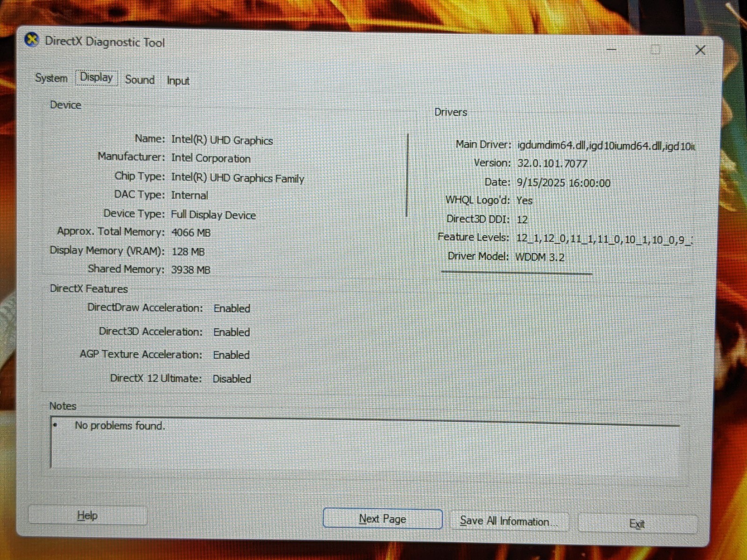Image resolution: width=747 pixels, height=560 pixels.
Task: Click the 'Notes' section label
Action: coord(63,406)
